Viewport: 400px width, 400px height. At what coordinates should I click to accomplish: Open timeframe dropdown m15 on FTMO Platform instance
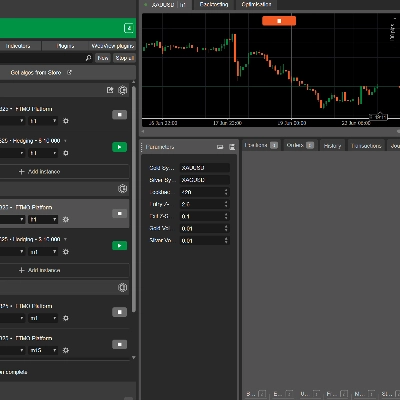pos(43,350)
